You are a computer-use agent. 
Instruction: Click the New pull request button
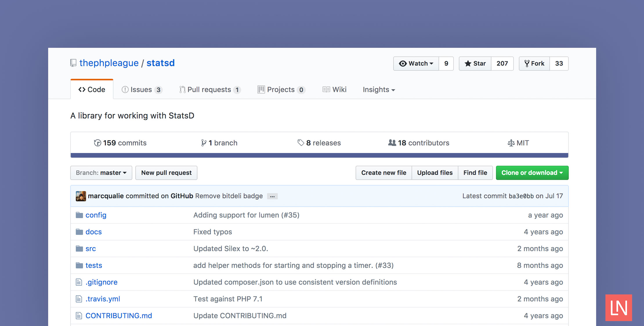(166, 173)
